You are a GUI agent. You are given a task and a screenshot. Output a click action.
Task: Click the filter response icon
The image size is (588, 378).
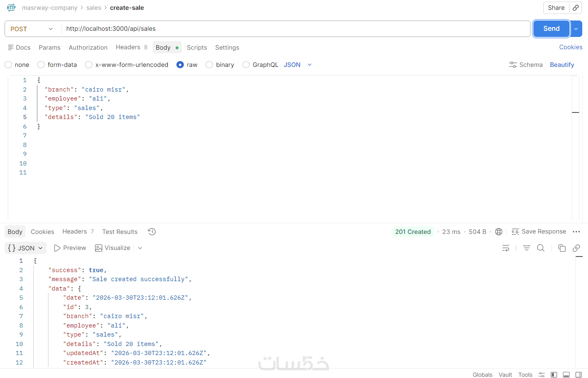point(526,248)
